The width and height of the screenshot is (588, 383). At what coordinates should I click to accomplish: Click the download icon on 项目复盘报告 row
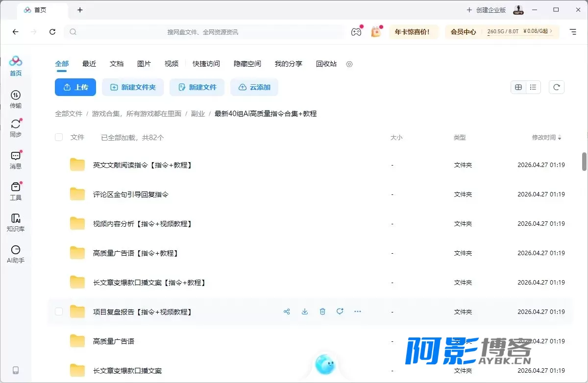(305, 311)
